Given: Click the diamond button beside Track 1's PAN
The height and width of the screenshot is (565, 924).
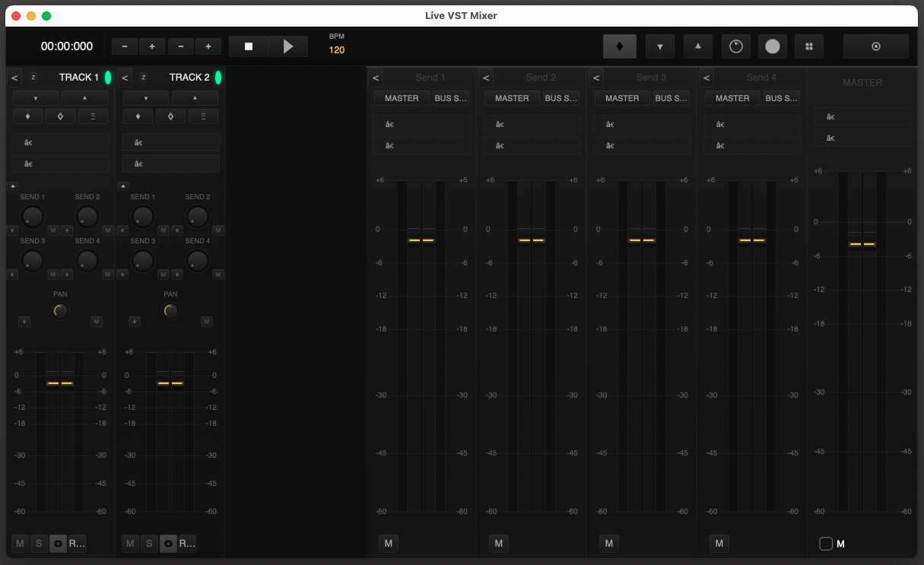Looking at the screenshot, I should pyautogui.click(x=24, y=322).
